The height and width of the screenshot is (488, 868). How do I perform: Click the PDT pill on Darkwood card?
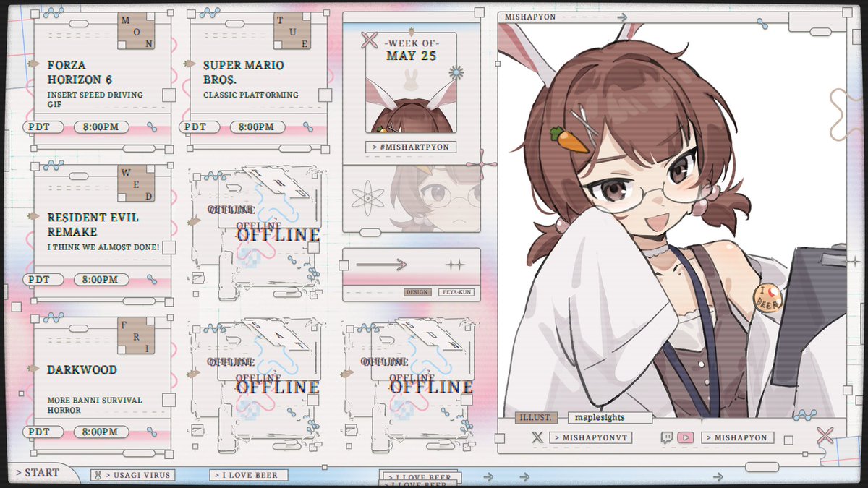tap(43, 432)
